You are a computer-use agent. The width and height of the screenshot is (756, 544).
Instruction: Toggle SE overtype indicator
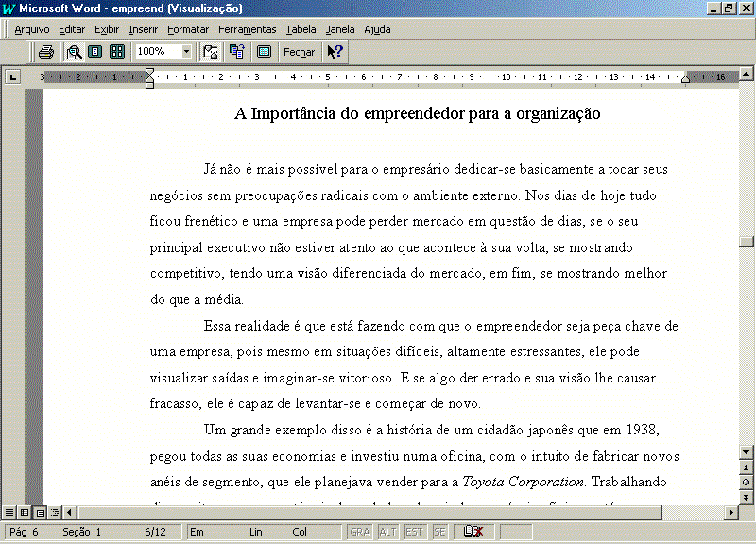(439, 532)
